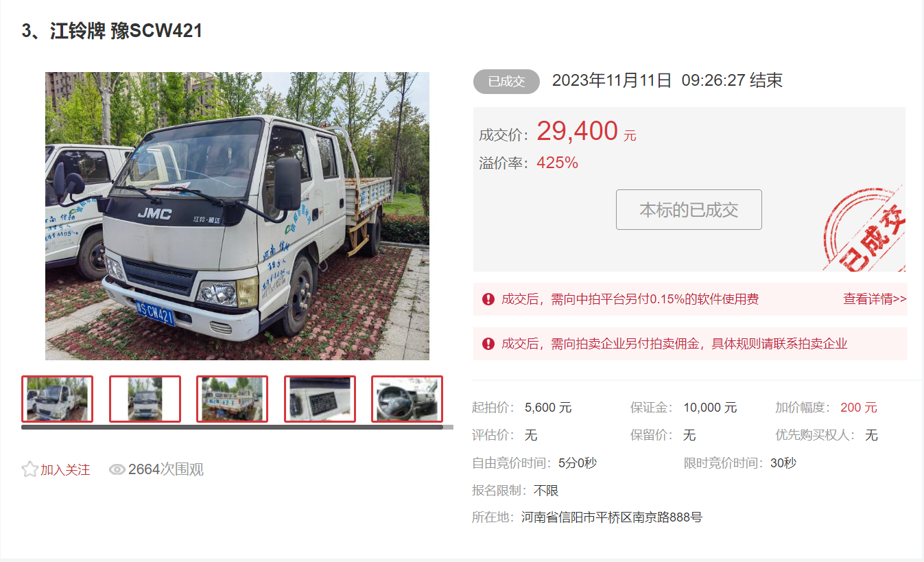Select the first truck front-left thumbnail

[x=57, y=399]
